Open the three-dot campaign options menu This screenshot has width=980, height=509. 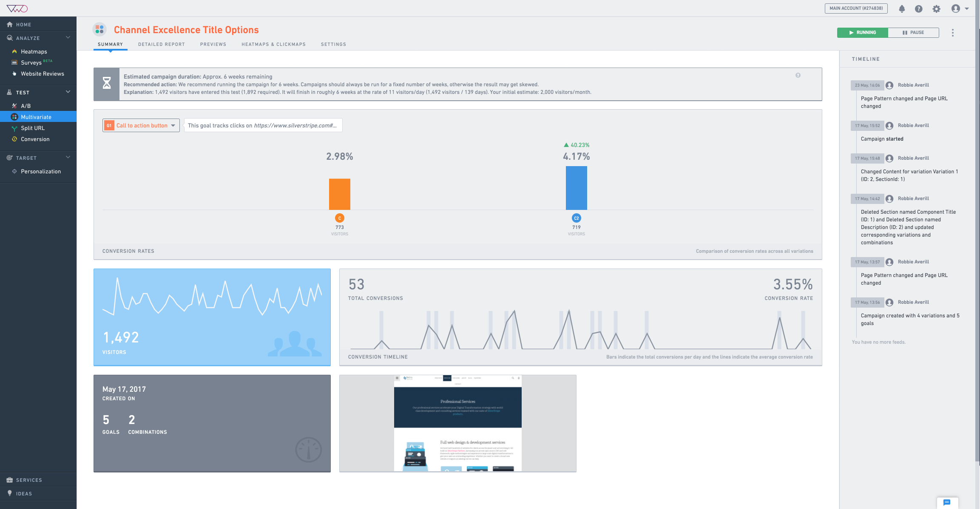[952, 32]
